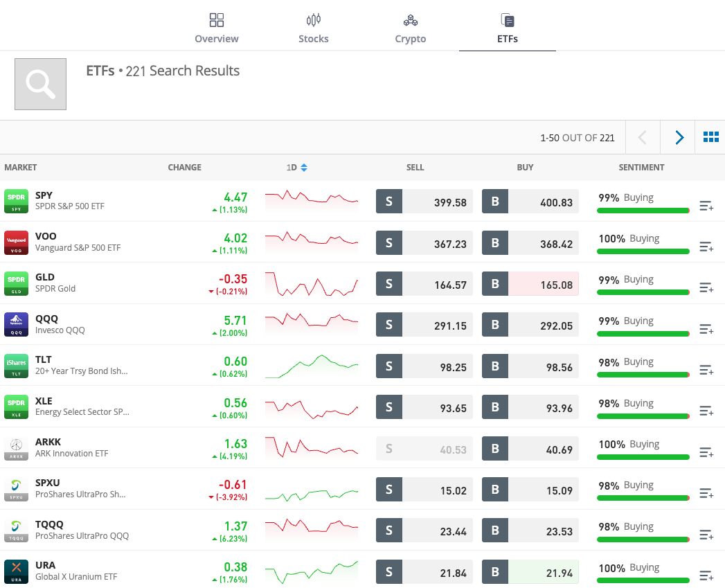725x588 pixels.
Task: Click the Global X Uranium URA logo
Action: pyautogui.click(x=16, y=570)
